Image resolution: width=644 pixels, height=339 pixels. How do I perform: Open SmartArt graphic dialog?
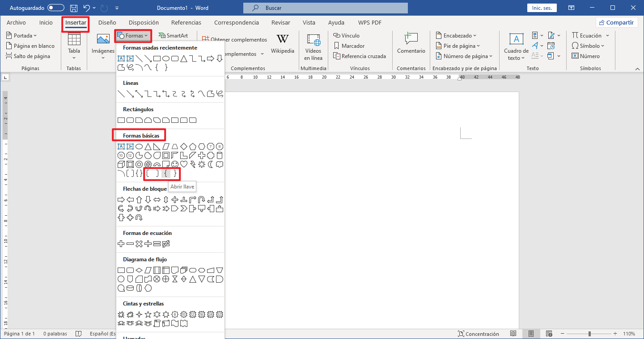pyautogui.click(x=173, y=35)
